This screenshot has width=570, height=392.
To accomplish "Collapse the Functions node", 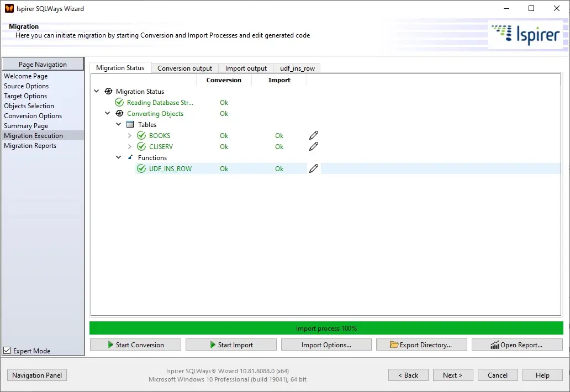I will [119, 157].
